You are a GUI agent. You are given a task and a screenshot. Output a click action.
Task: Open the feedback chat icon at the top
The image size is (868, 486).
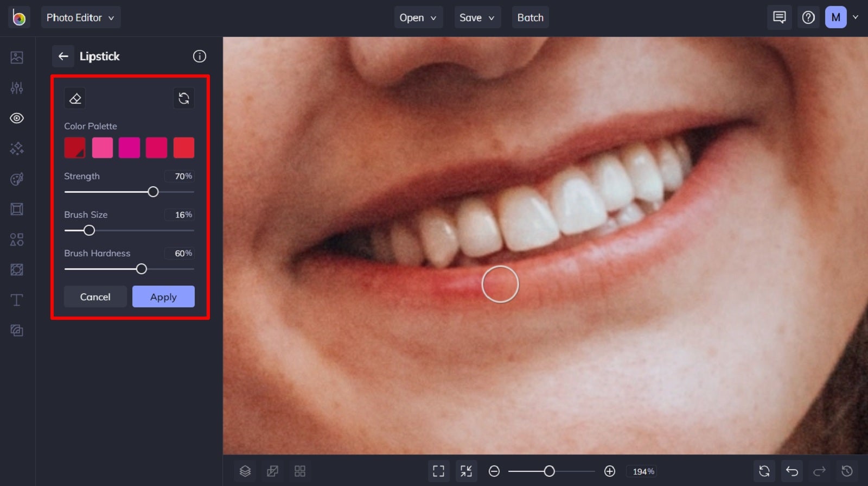779,17
